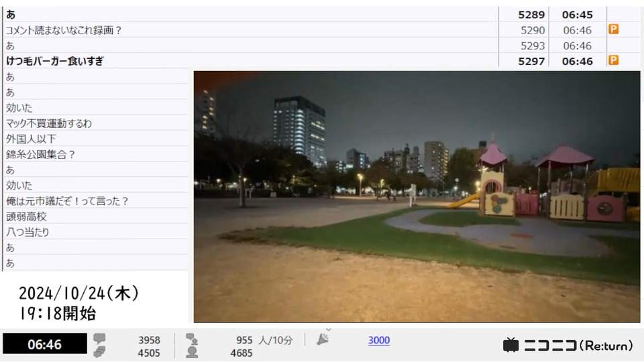Click the 06:45 timestamp of comment 5289

578,15
